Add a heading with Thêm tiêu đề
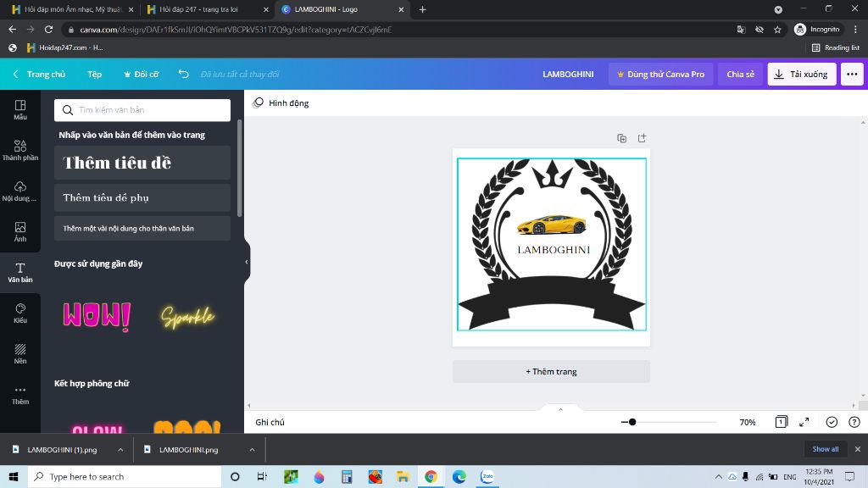Image resolution: width=868 pixels, height=488 pixels. [x=142, y=163]
